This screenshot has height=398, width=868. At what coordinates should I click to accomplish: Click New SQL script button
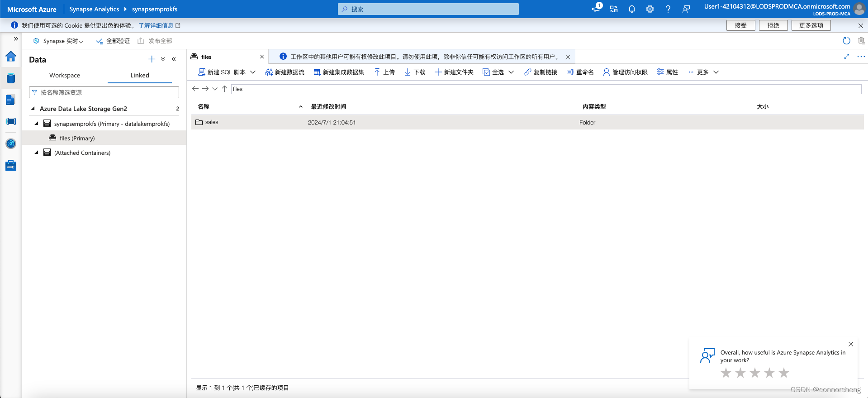pyautogui.click(x=222, y=72)
